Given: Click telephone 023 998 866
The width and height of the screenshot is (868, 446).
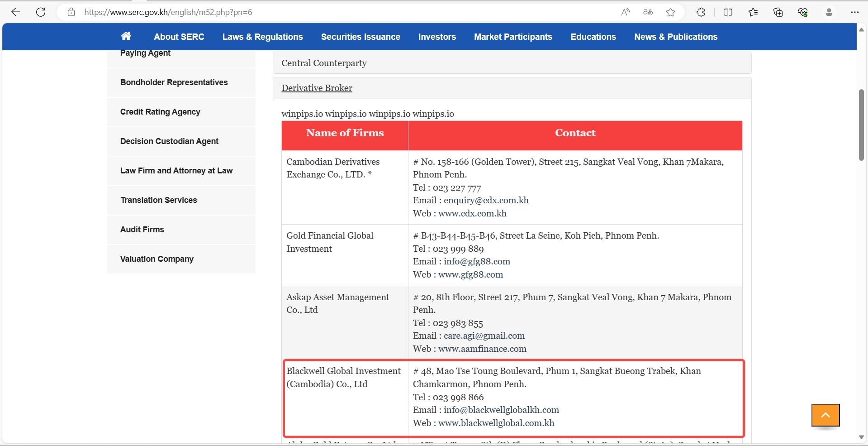Looking at the screenshot, I should click(458, 398).
